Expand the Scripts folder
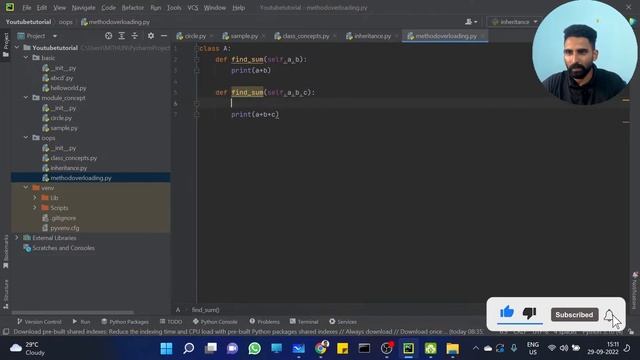 pos(35,208)
